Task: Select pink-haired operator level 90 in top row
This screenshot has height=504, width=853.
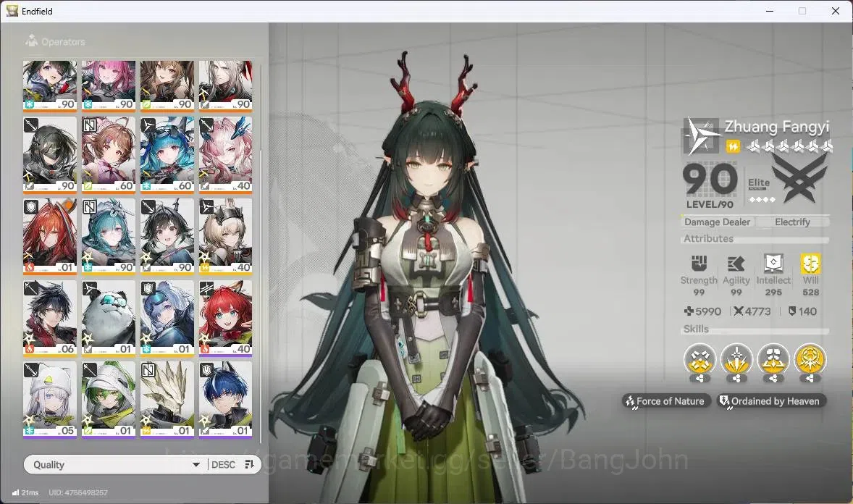Action: 109,85
